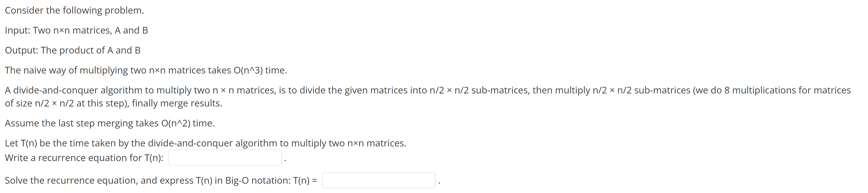The height and width of the screenshot is (193, 868).
Task: Click the label 'Write a recurrence equation for T(n)'
Action: 84,157
